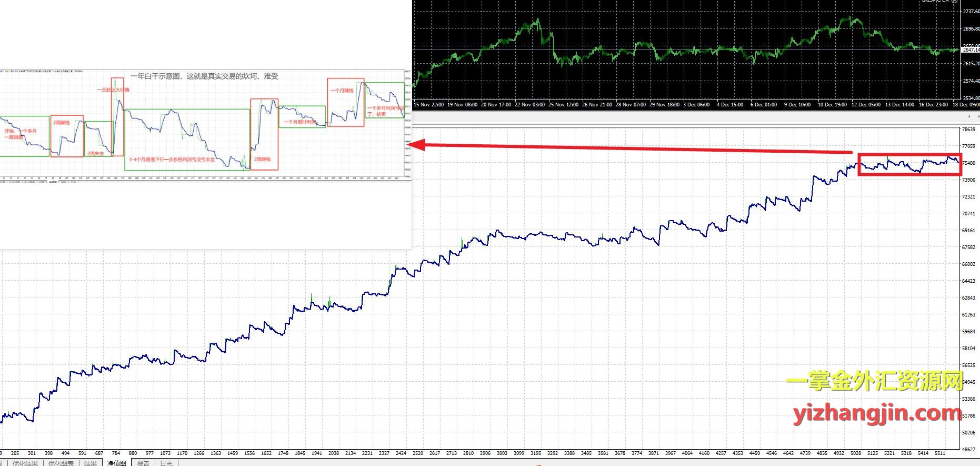This screenshot has height=466, width=980.
Task: Select the 结果 tab
Action: (x=91, y=463)
